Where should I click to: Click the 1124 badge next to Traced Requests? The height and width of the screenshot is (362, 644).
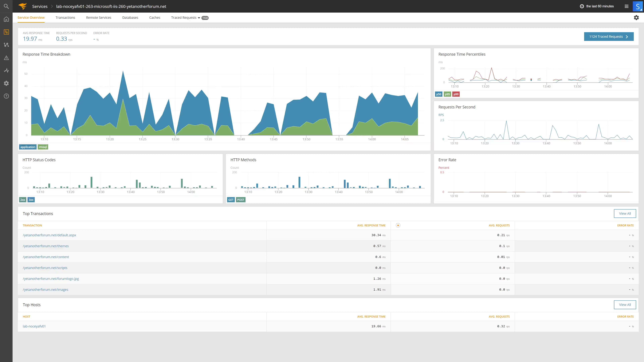coord(205,18)
